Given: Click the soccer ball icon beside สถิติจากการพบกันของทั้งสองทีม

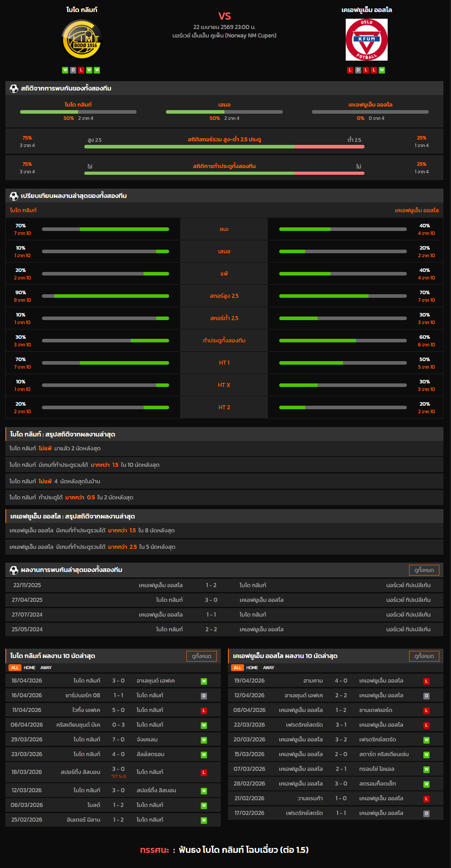Looking at the screenshot, I should pyautogui.click(x=14, y=89).
